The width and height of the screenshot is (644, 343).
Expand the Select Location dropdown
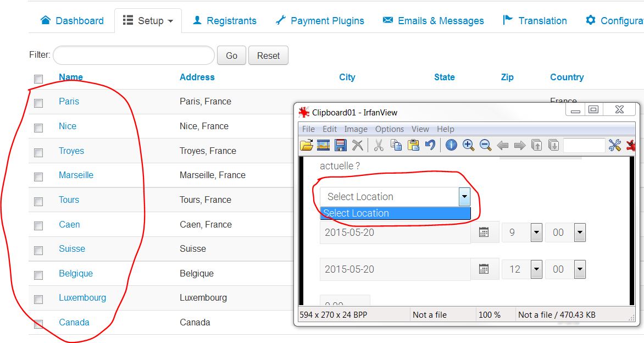tap(465, 196)
